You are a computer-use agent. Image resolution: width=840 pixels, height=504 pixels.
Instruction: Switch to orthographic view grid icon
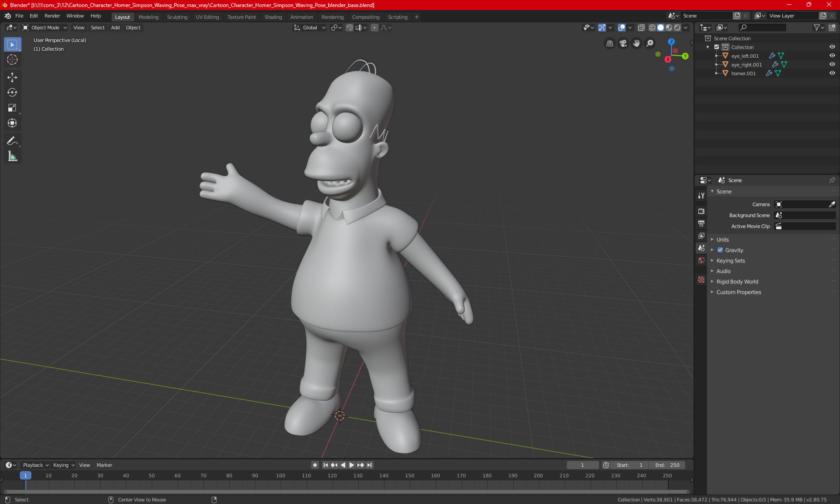click(610, 43)
